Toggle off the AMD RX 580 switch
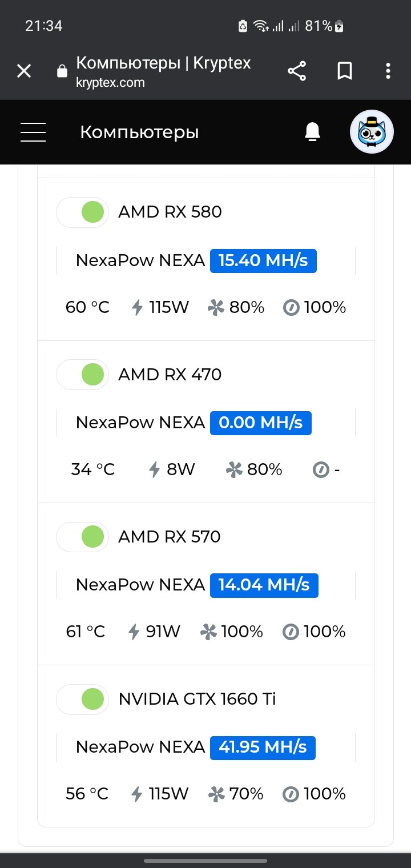 pos(82,212)
